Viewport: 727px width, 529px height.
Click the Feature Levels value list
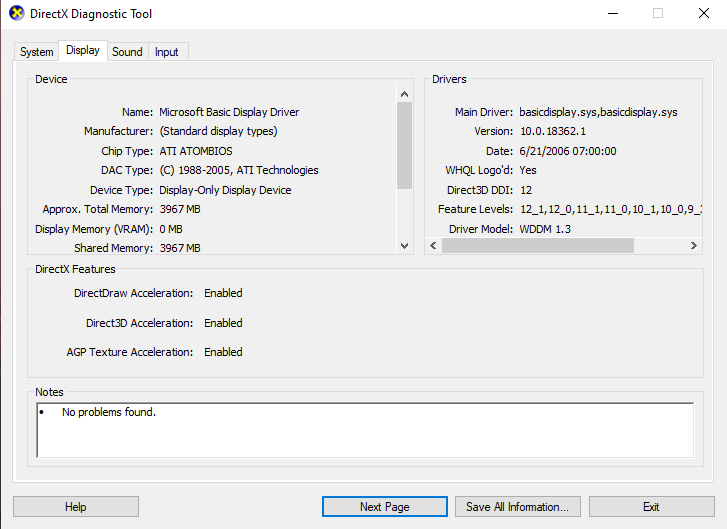pos(611,210)
